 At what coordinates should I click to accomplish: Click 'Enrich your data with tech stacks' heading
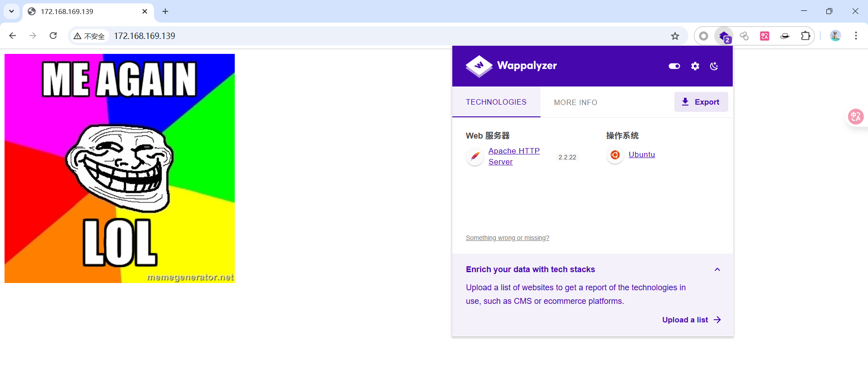[x=531, y=269]
